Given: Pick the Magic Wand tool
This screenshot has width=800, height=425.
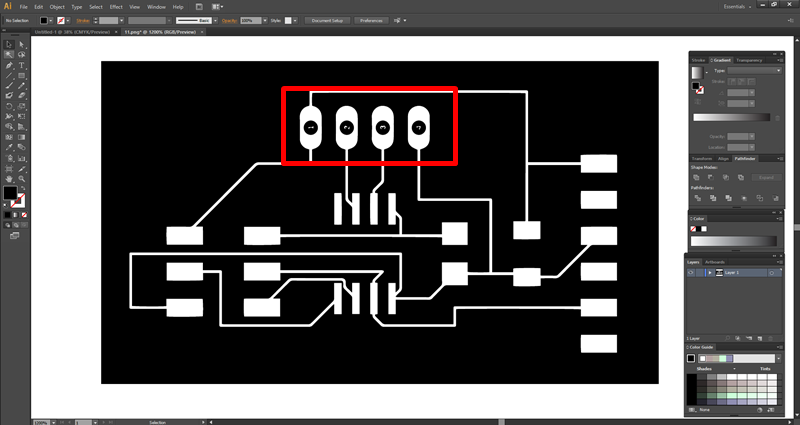Looking at the screenshot, I should click(9, 55).
